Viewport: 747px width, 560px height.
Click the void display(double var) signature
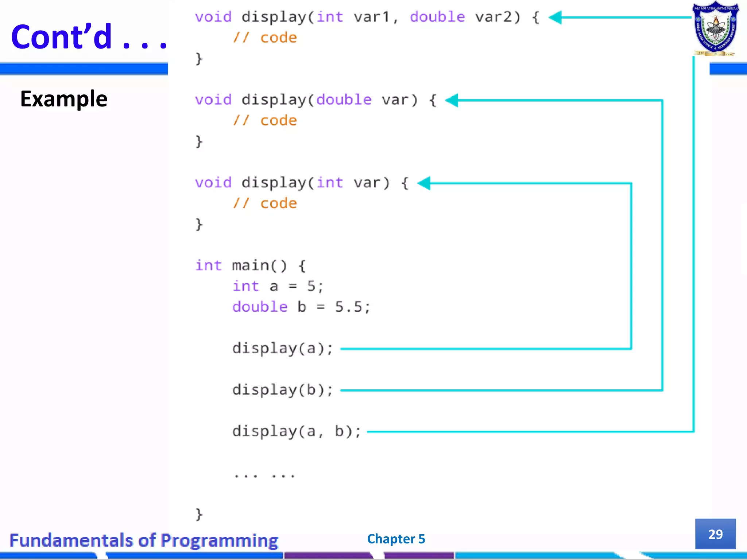click(316, 100)
